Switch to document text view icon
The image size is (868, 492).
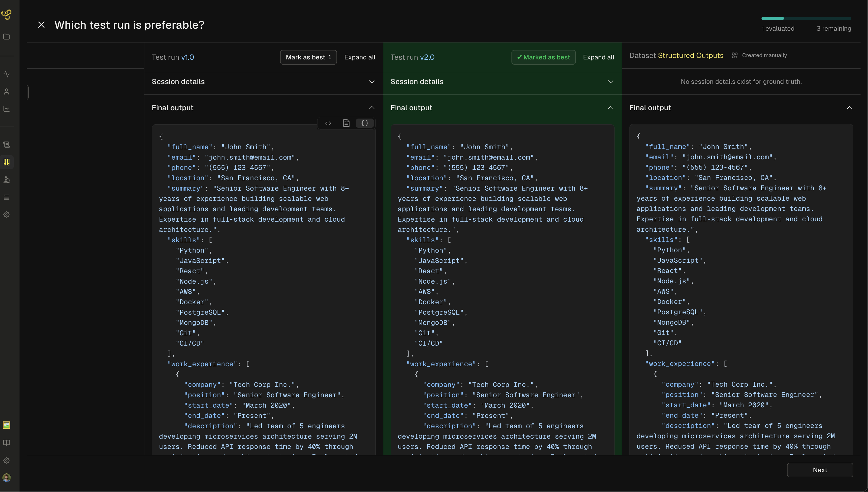pyautogui.click(x=346, y=123)
